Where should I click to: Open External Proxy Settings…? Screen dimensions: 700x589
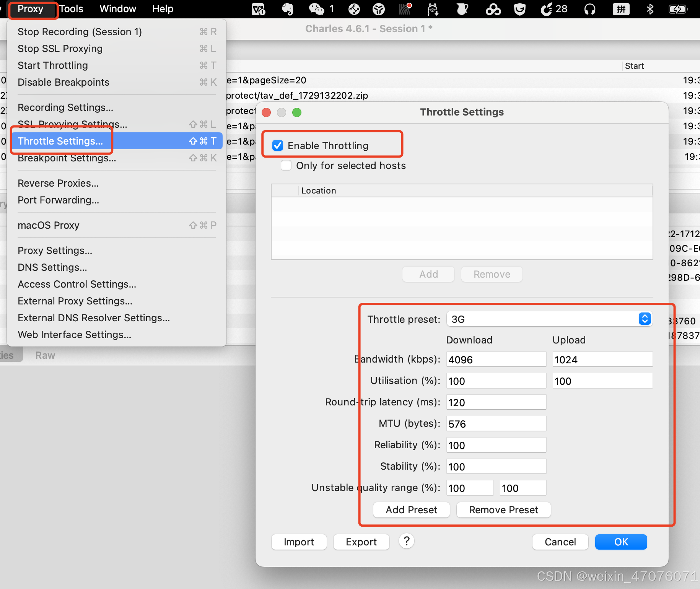tap(117, 301)
